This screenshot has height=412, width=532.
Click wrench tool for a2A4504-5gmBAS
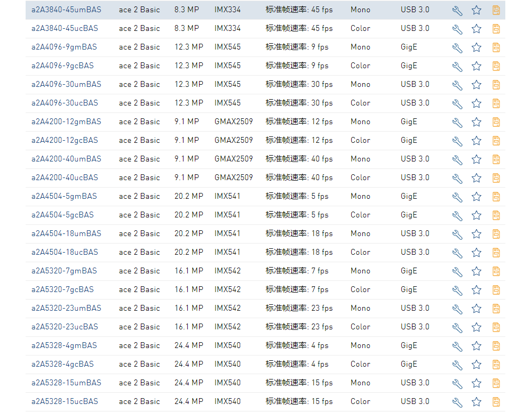point(457,197)
